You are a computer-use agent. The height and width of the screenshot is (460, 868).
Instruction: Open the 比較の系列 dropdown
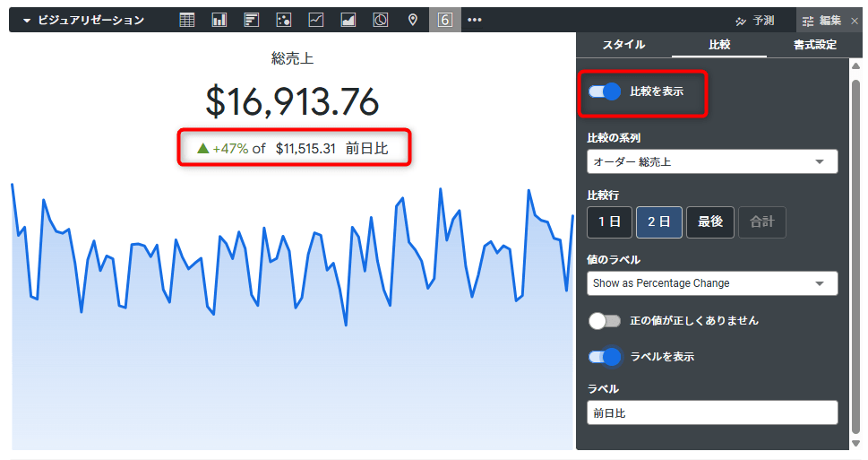pos(712,161)
